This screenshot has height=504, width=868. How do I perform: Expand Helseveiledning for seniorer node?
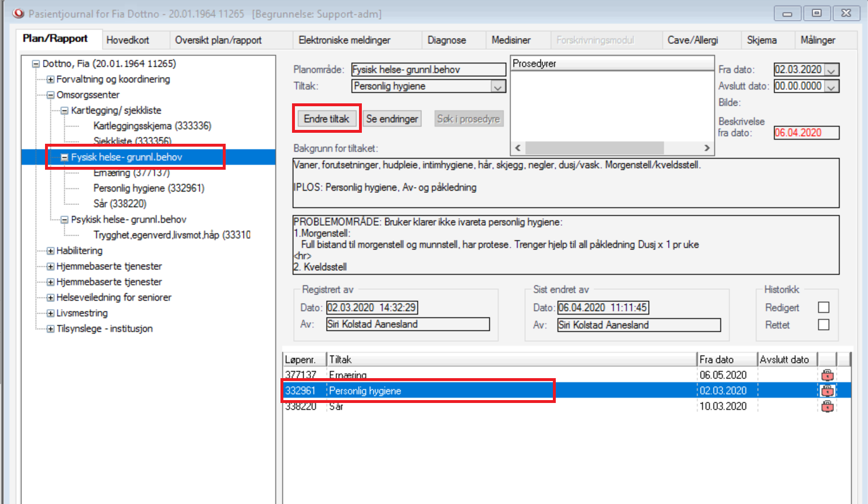[50, 297]
